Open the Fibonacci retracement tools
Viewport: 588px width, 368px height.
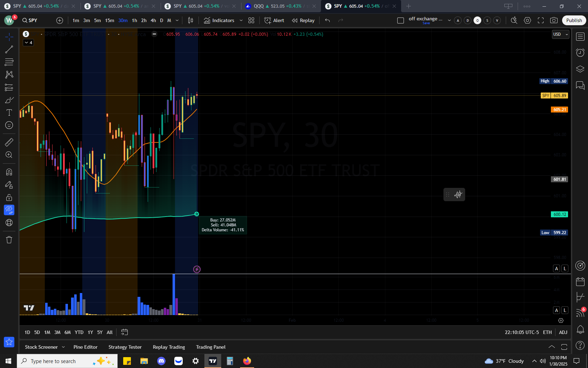[9, 62]
